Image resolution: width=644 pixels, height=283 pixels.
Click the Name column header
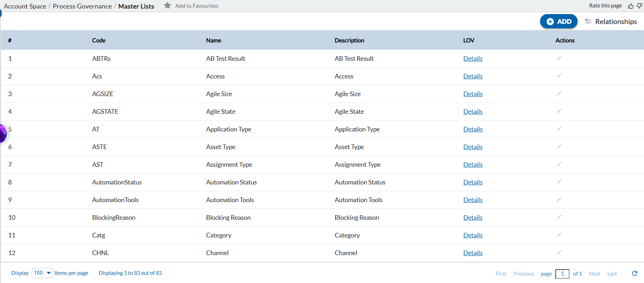[x=213, y=40]
